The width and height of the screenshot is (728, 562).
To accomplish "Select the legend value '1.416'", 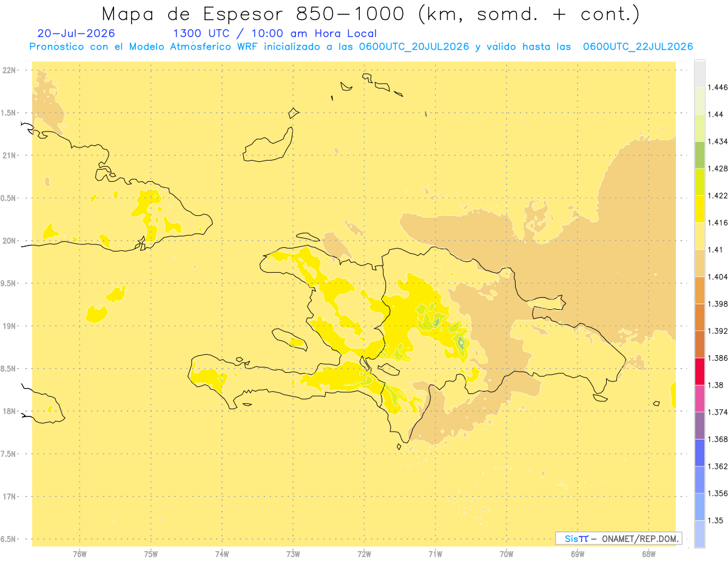I will click(717, 222).
